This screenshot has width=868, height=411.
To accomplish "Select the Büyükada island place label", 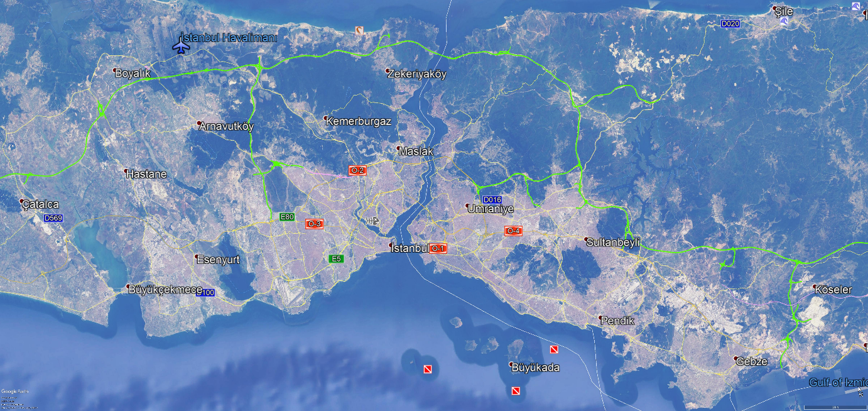I will pyautogui.click(x=534, y=368).
